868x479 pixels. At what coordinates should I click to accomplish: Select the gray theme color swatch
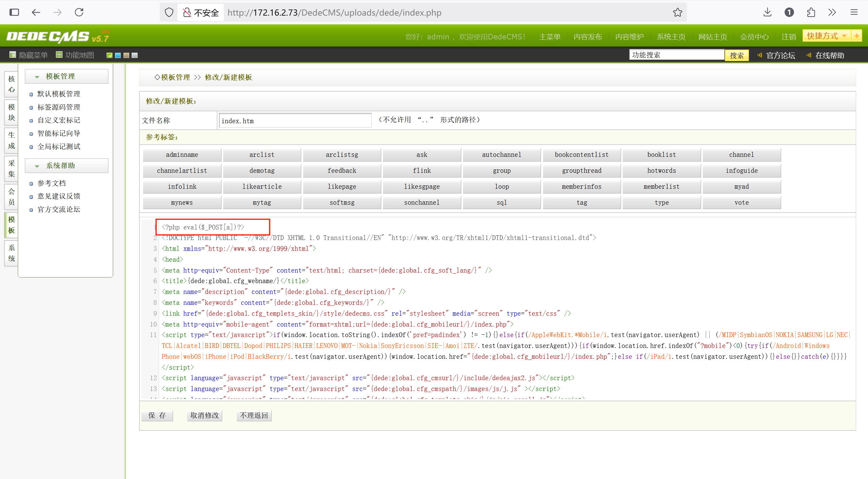coord(135,55)
